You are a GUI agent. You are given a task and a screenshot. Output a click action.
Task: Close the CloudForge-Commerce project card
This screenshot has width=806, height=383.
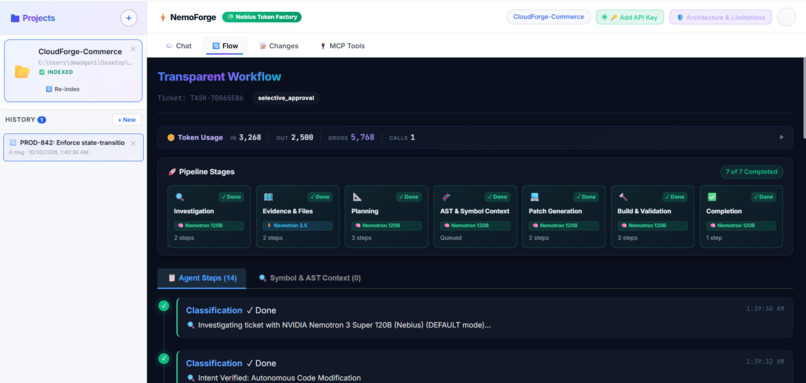[x=133, y=49]
